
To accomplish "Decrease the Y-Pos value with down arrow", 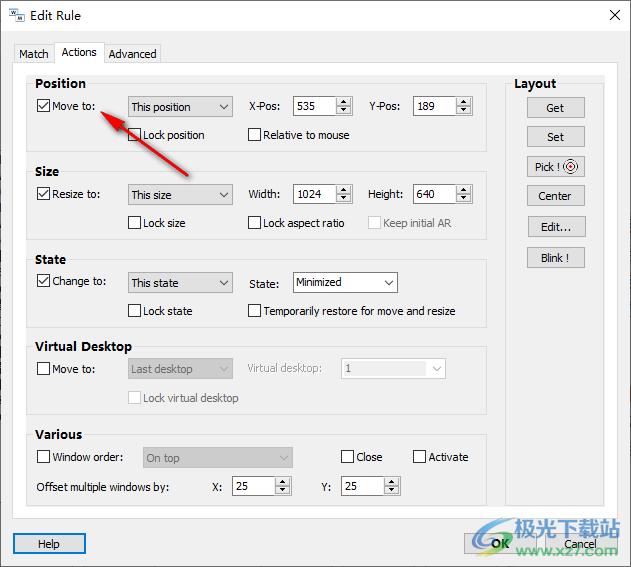I will click(462, 111).
